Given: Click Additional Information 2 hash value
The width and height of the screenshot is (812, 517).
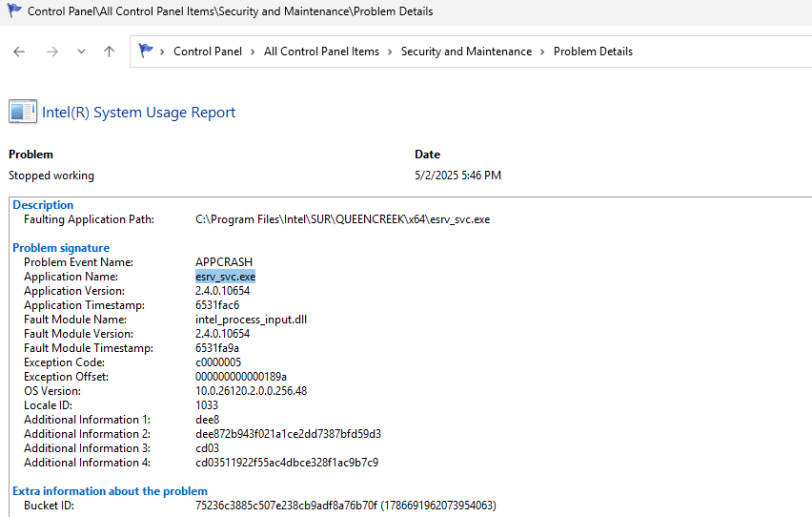Looking at the screenshot, I should [x=289, y=433].
